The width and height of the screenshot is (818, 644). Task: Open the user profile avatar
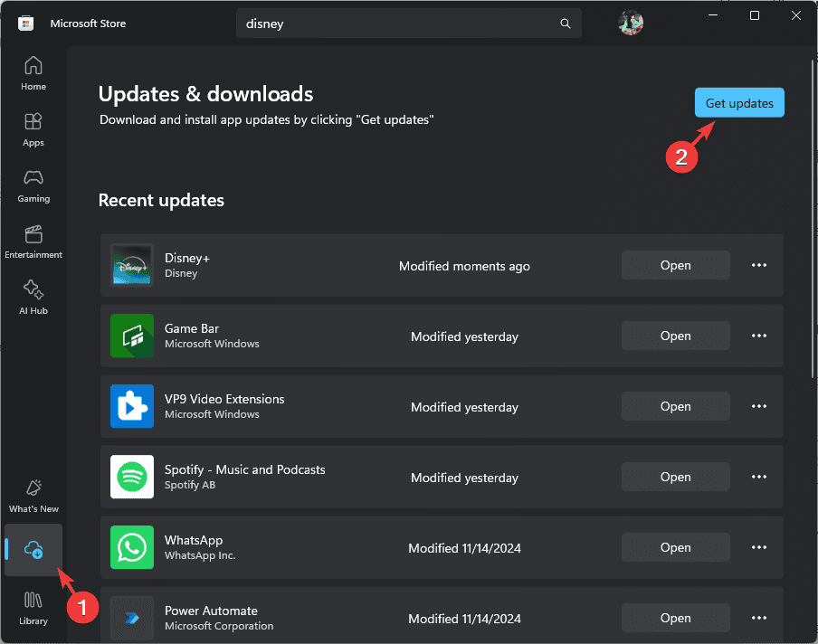(x=630, y=23)
